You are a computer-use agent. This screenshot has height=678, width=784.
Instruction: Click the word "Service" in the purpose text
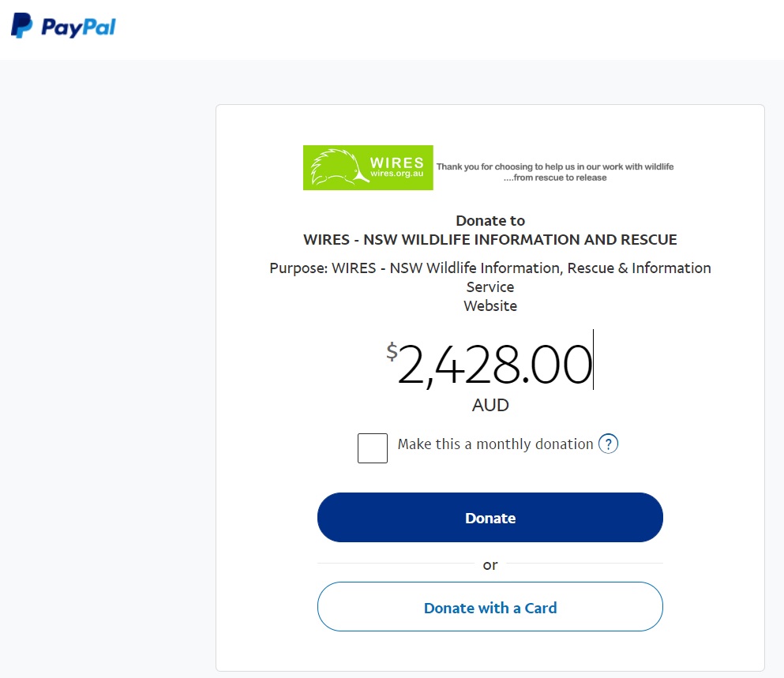pyautogui.click(x=490, y=287)
